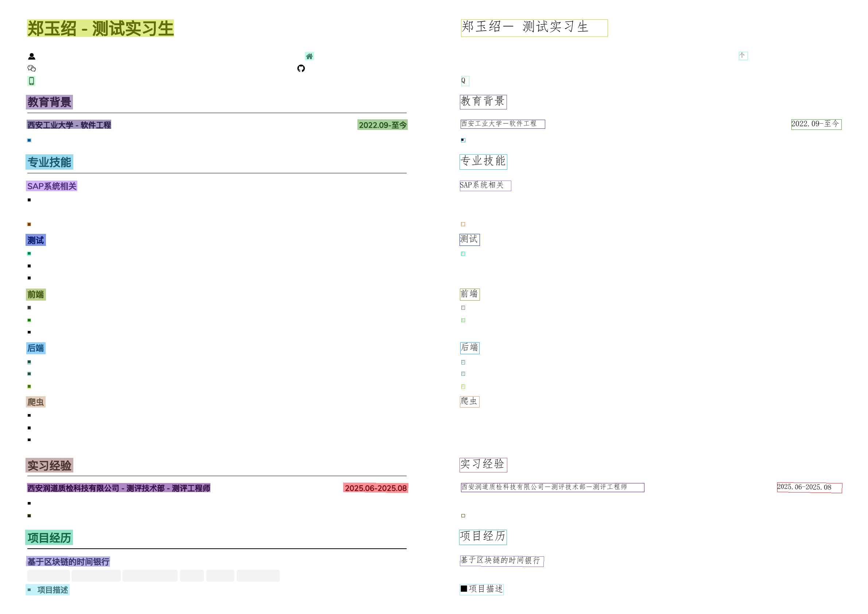Viewport: 868px width, 614px height.
Task: Click the outlined 项目经历 heading box
Action: (x=483, y=537)
